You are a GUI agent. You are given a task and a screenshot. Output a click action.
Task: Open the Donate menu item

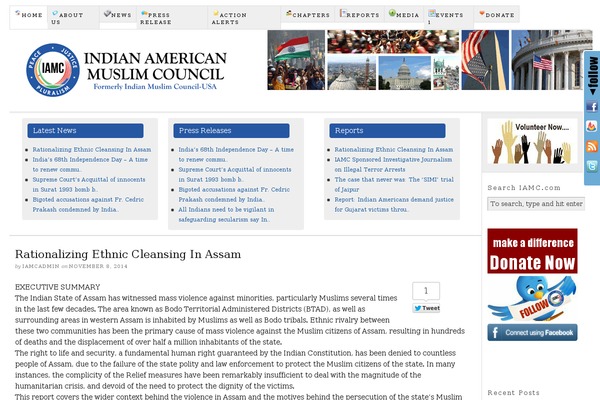[497, 15]
